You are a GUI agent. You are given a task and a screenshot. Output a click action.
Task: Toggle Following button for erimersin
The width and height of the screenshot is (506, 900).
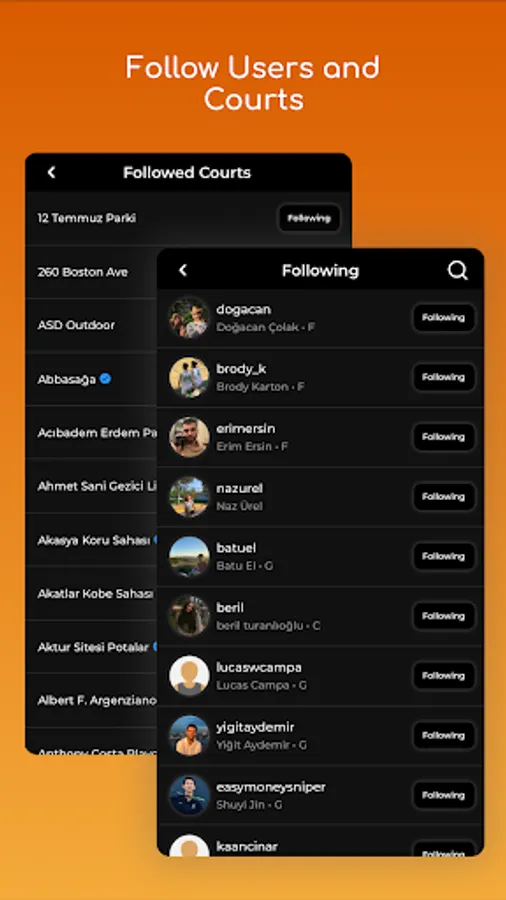tap(443, 437)
